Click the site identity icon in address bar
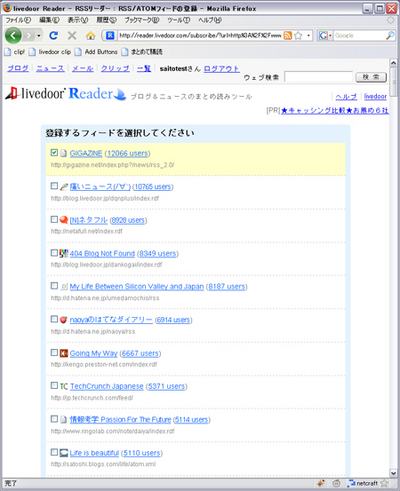 tap(110, 35)
